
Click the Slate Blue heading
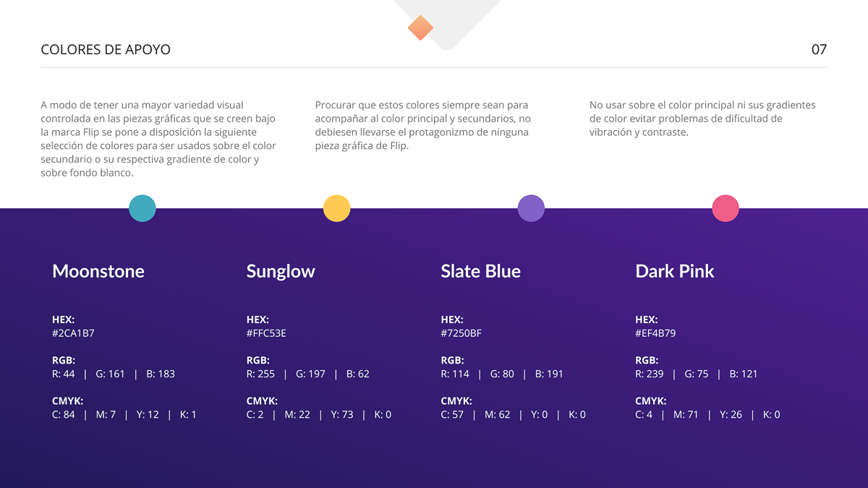[480, 271]
